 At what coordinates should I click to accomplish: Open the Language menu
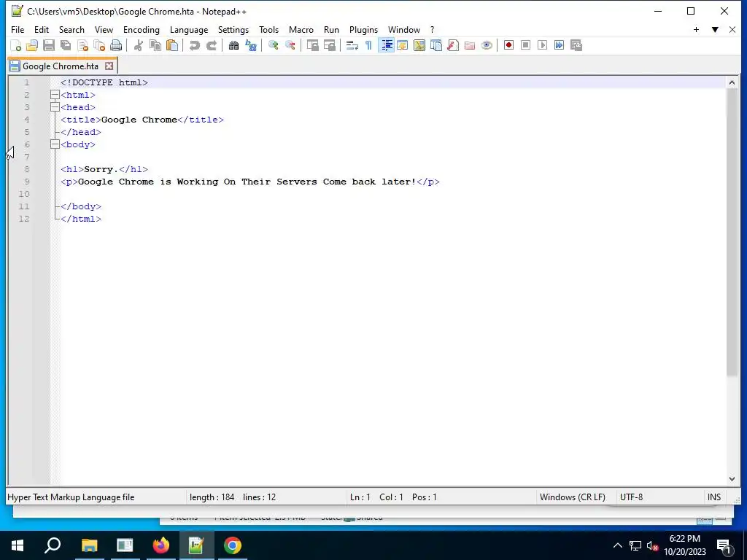point(189,29)
